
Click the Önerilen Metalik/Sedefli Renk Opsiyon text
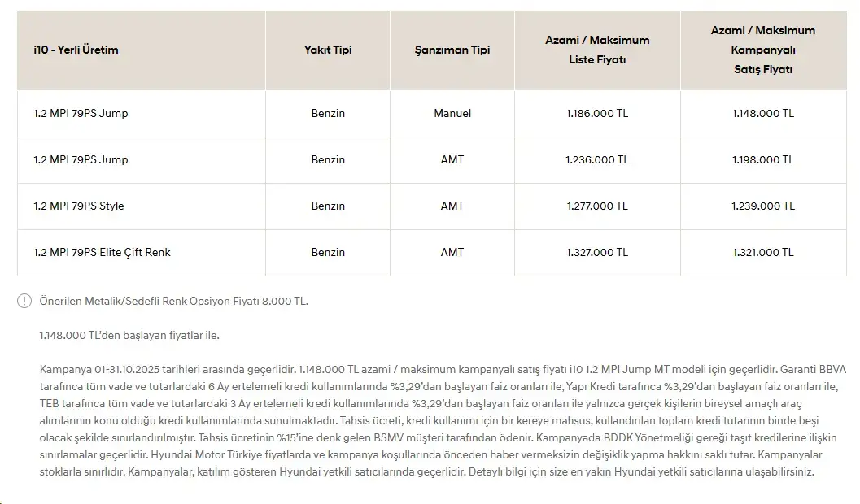point(174,302)
